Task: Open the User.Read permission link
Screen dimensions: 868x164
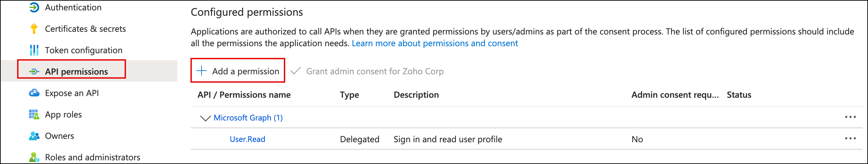Action: [247, 139]
